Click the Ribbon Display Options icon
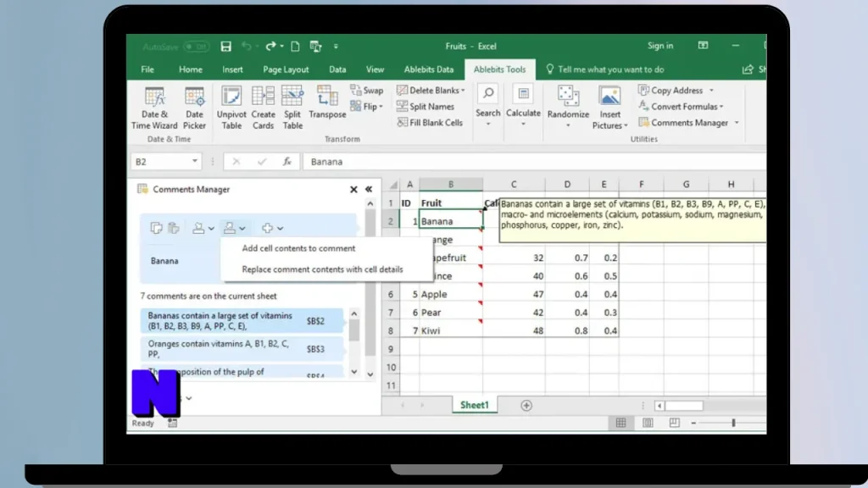Screen dimensions: 868x488 coord(703,46)
